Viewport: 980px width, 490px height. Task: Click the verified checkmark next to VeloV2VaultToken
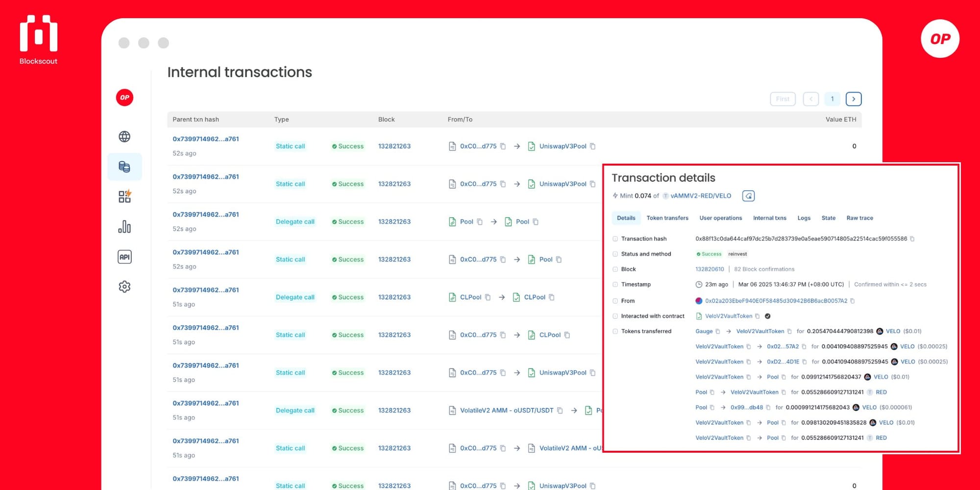[x=768, y=316]
